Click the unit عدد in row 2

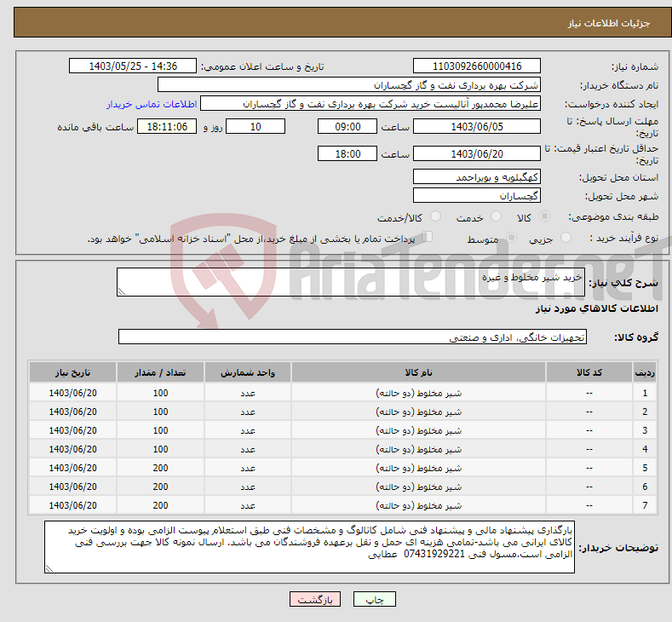pyautogui.click(x=248, y=412)
